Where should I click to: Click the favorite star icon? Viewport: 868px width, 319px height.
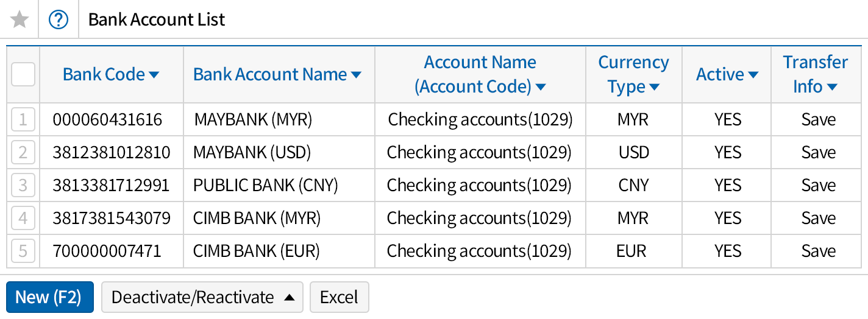click(20, 19)
